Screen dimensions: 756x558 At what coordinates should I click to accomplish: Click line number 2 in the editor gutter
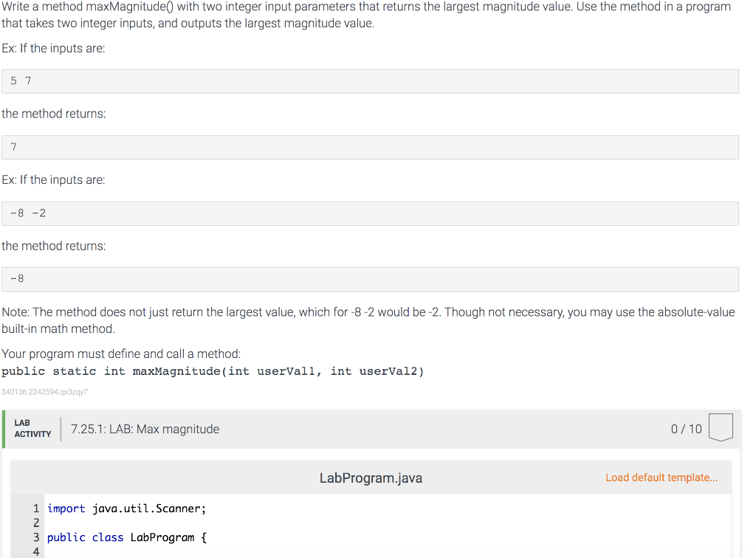[x=36, y=523]
